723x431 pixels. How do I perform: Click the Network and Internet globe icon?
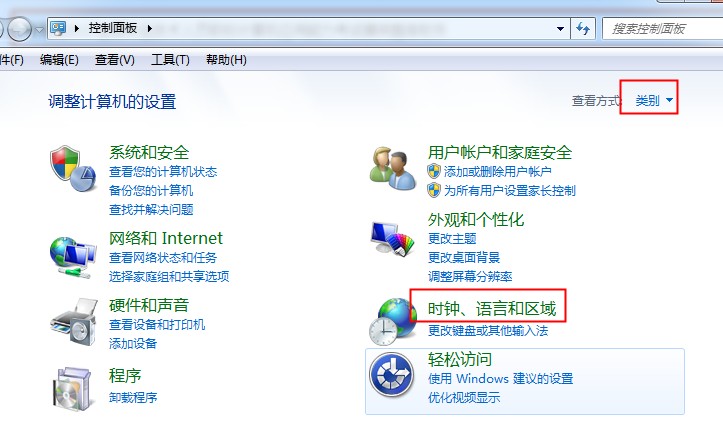[x=73, y=257]
